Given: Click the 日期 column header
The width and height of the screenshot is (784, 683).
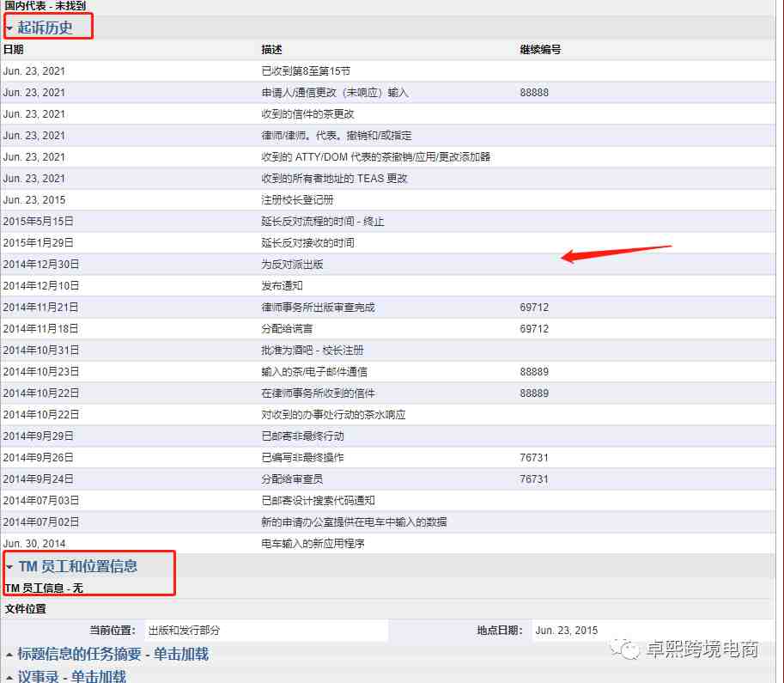Looking at the screenshot, I should (x=14, y=50).
